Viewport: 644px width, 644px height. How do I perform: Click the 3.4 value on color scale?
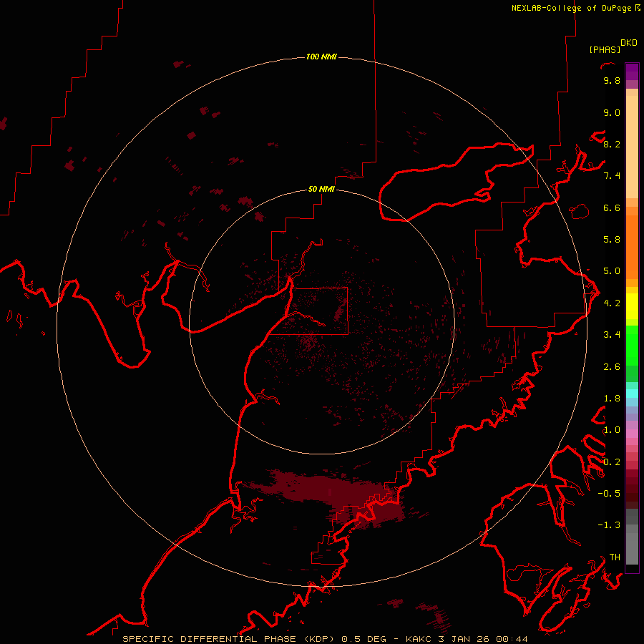[x=612, y=335]
